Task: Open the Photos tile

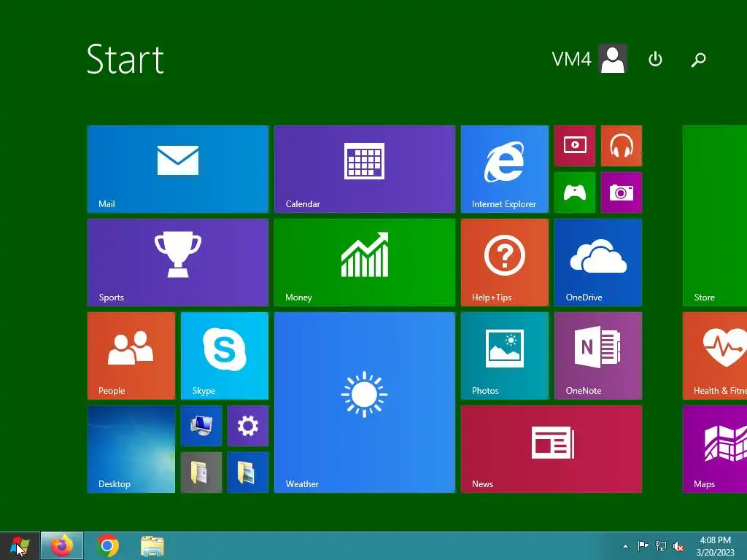Action: (x=505, y=356)
